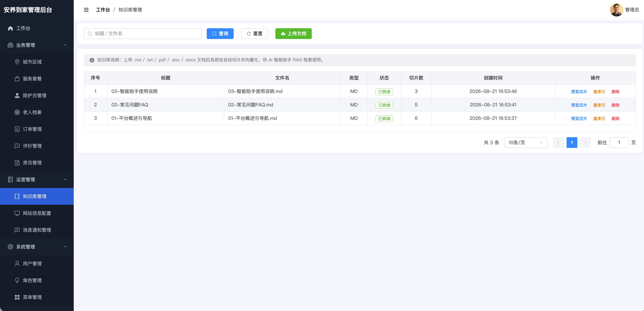Click the administrator avatar photo
This screenshot has height=311, width=644.
pos(616,10)
